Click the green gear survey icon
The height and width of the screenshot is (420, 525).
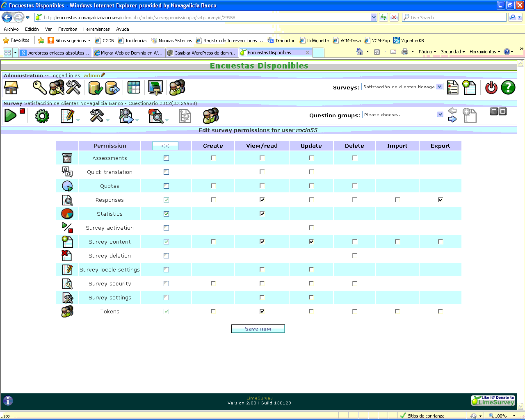pyautogui.click(x=42, y=116)
